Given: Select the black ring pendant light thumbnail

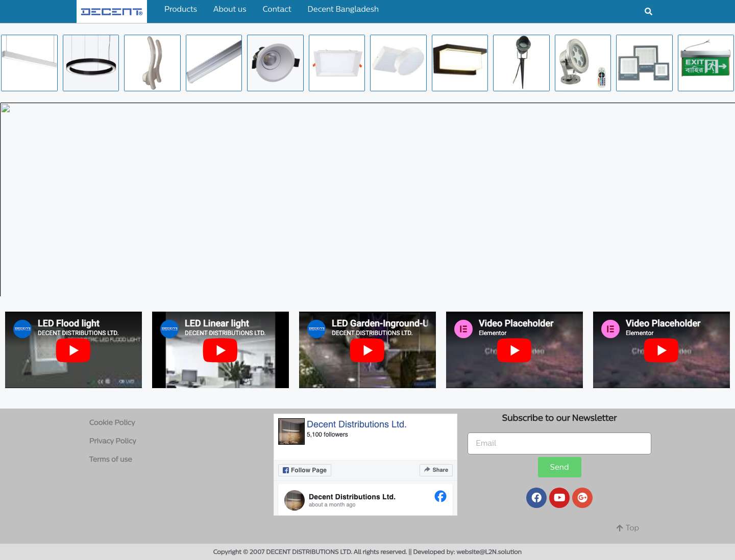Looking at the screenshot, I should 91,63.
